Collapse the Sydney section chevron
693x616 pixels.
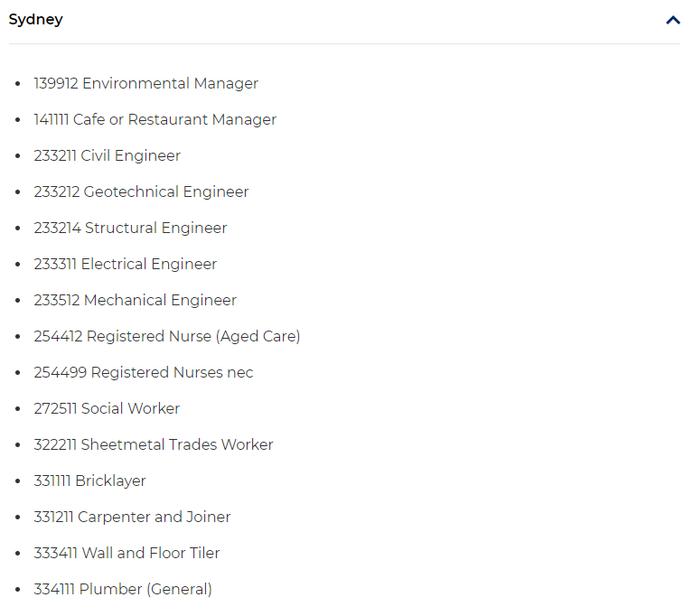(x=672, y=21)
